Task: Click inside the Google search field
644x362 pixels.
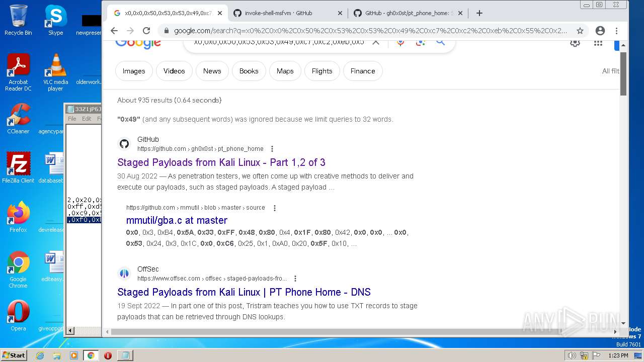Action: click(x=279, y=42)
